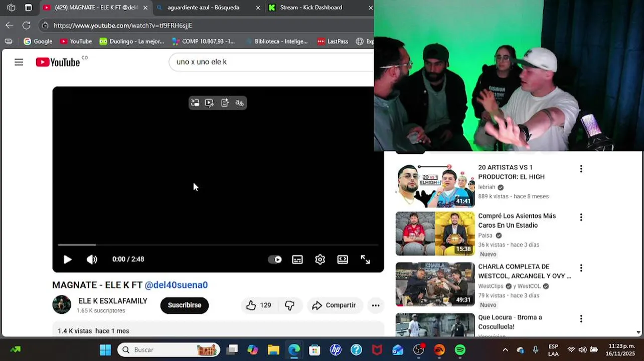Open Spotify from the taskbar
The image size is (644, 361).
[x=460, y=350]
